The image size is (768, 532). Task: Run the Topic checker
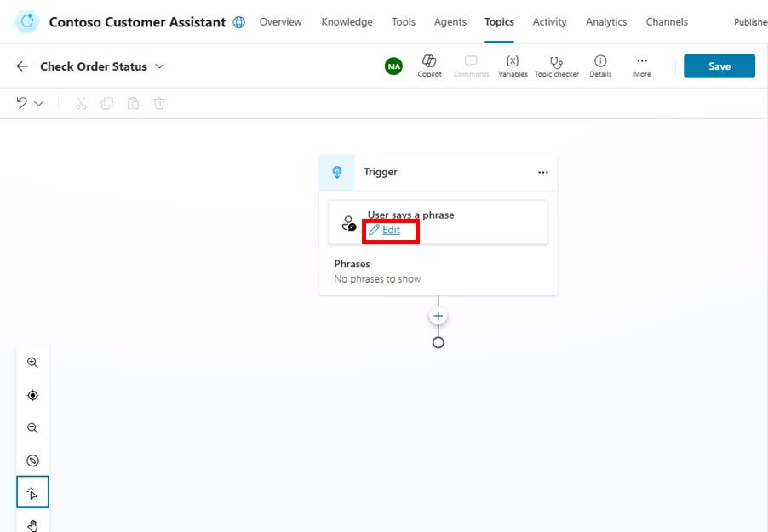point(556,66)
